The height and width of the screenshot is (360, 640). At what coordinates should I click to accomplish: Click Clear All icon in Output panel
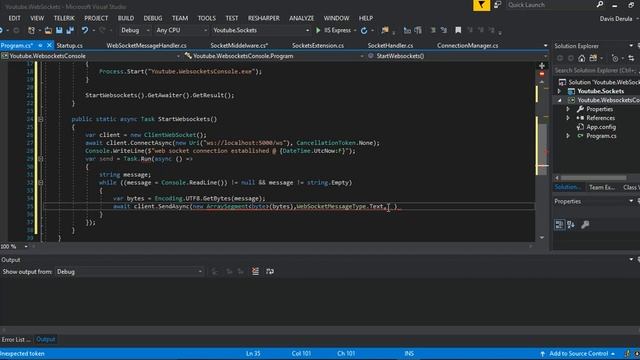point(255,271)
